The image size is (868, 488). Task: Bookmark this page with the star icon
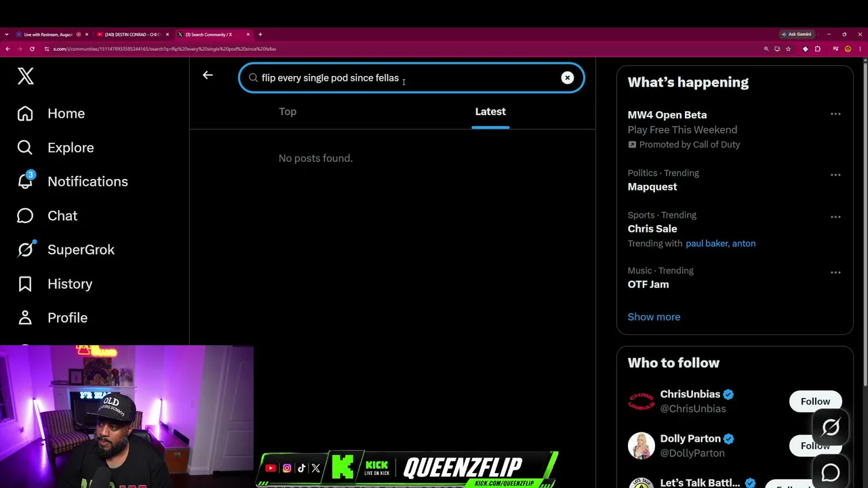788,49
